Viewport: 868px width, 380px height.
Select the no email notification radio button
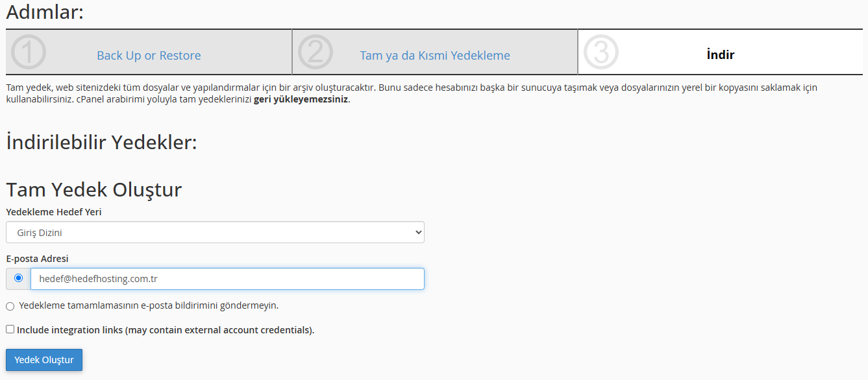tap(10, 306)
